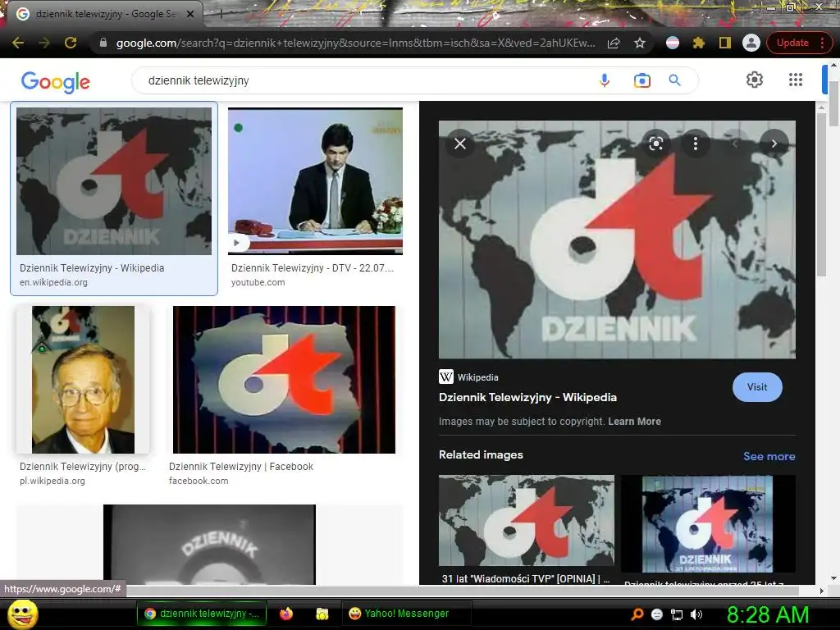Toggle the Chrome side panel icon
The height and width of the screenshot is (630, 840).
(725, 43)
